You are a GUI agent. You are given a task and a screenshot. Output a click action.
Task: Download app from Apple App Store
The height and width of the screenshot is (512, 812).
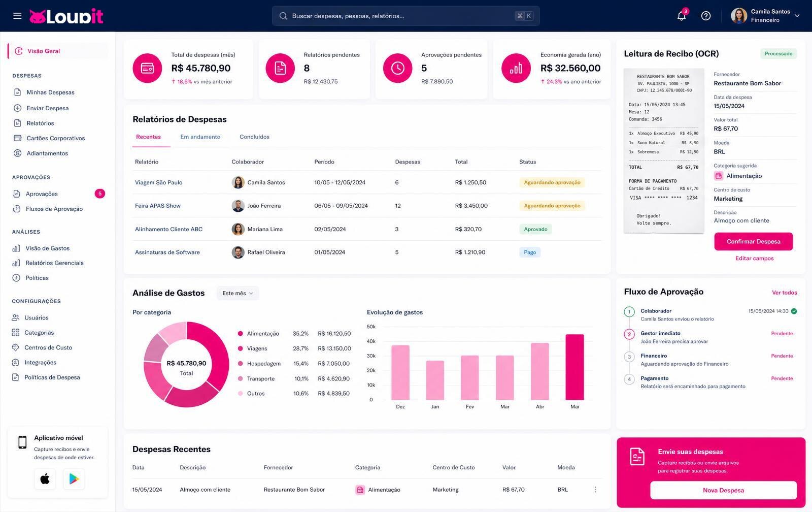tap(45, 479)
